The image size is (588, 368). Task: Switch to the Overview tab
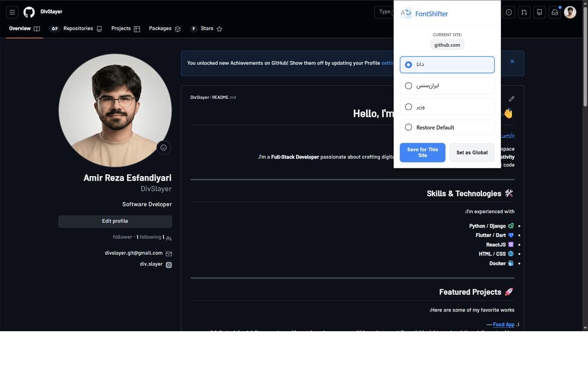tap(24, 29)
